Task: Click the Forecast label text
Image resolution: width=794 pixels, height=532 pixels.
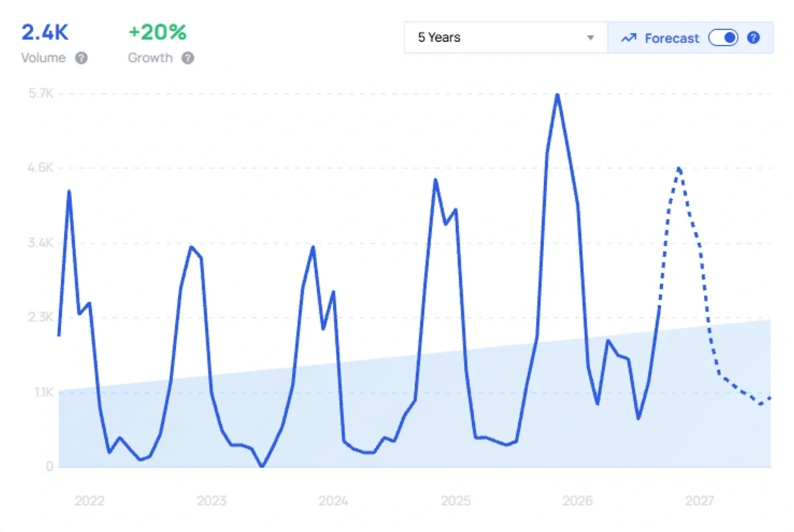Action: [672, 38]
